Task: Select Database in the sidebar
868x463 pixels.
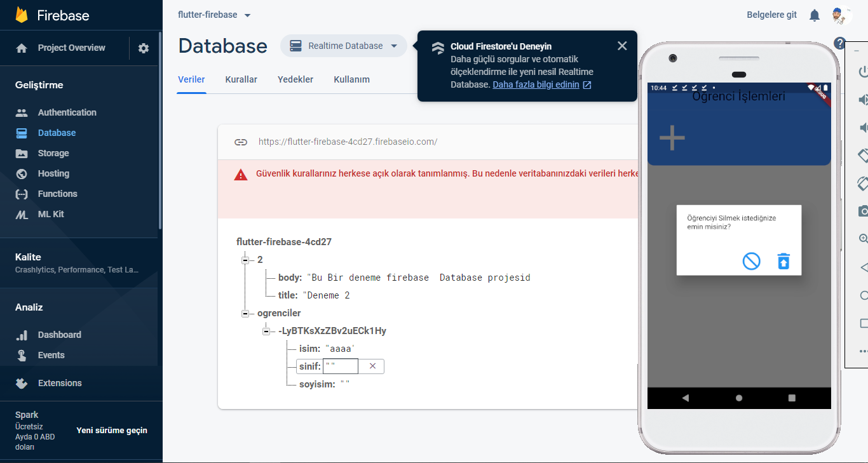Action: (57, 133)
